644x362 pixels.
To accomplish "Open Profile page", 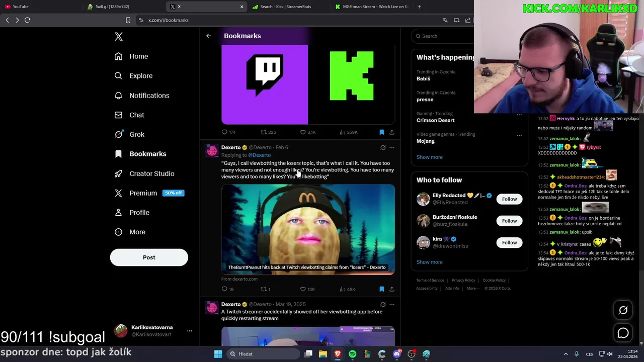I will pos(132,213).
